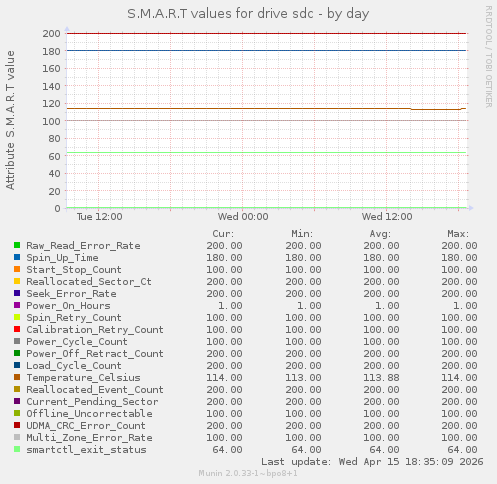Image resolution: width=497 pixels, height=484 pixels.
Task: Click Temperature_Celsius minimum value 113.00
Action: point(303,378)
